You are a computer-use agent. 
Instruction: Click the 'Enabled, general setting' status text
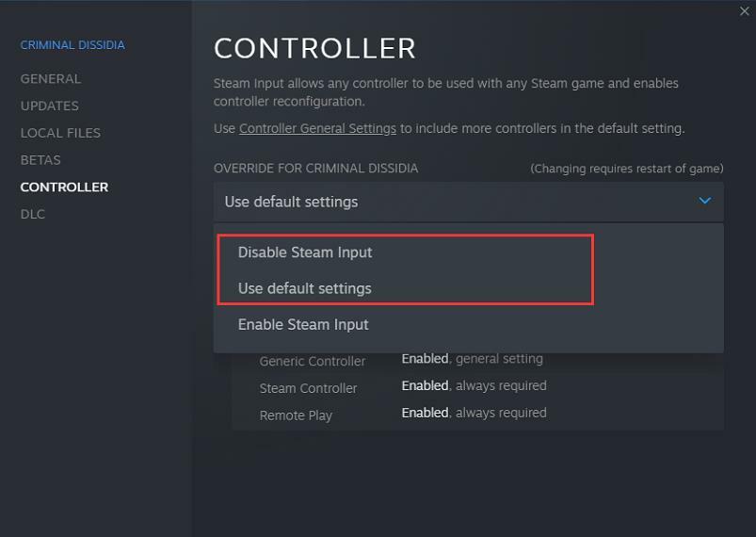click(472, 358)
